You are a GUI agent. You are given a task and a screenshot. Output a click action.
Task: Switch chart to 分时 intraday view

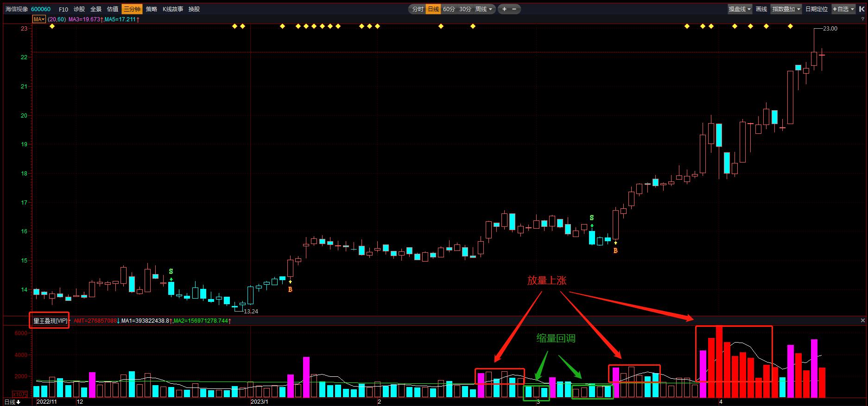click(418, 9)
